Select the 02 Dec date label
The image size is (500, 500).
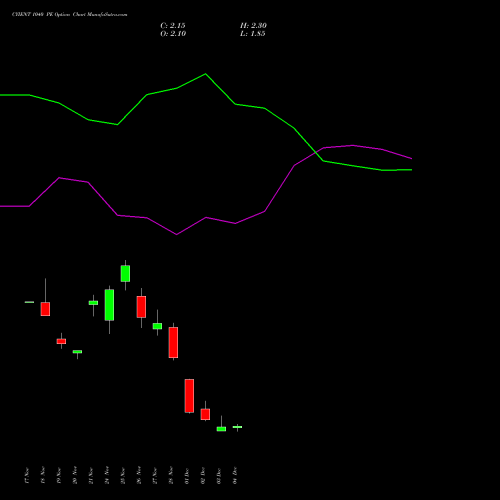coord(203,475)
